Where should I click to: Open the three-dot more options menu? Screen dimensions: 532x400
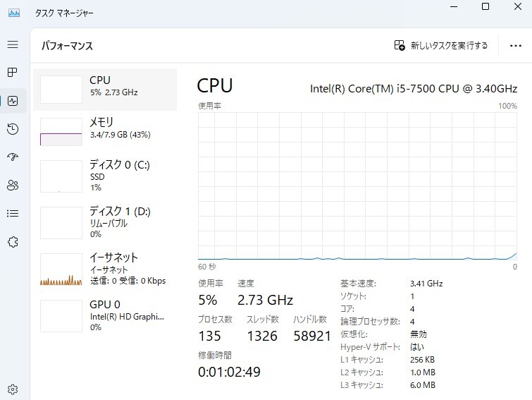[x=515, y=46]
